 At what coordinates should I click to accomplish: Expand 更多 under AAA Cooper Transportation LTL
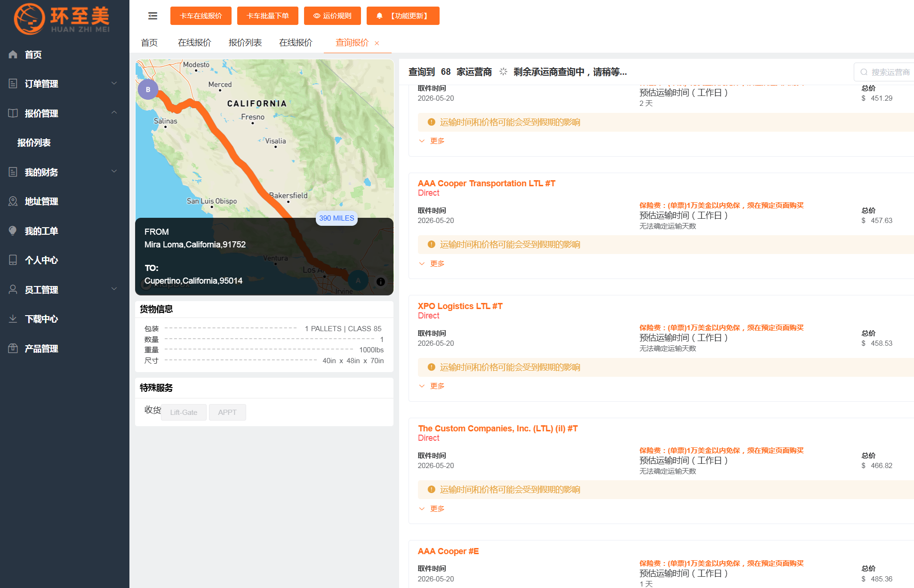click(x=432, y=263)
